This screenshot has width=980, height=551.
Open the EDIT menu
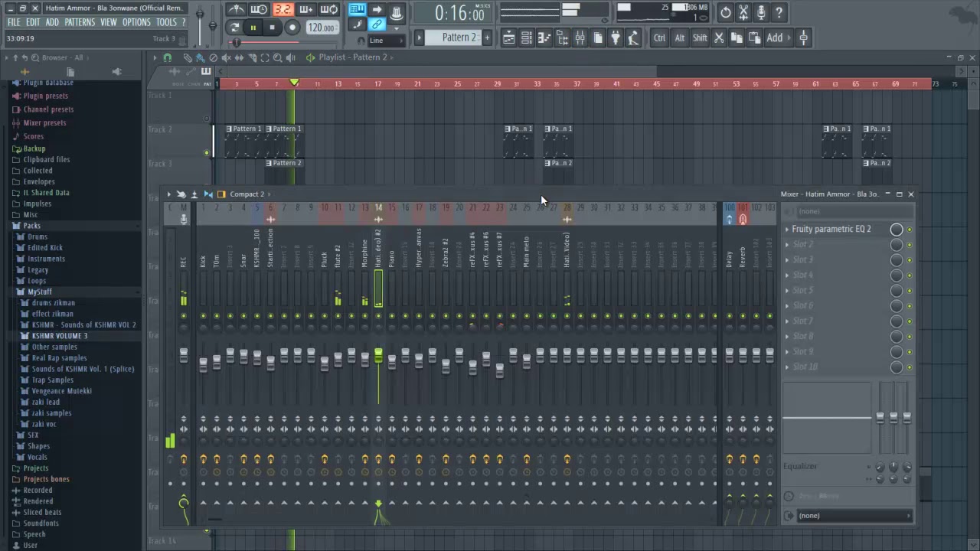[34, 22]
